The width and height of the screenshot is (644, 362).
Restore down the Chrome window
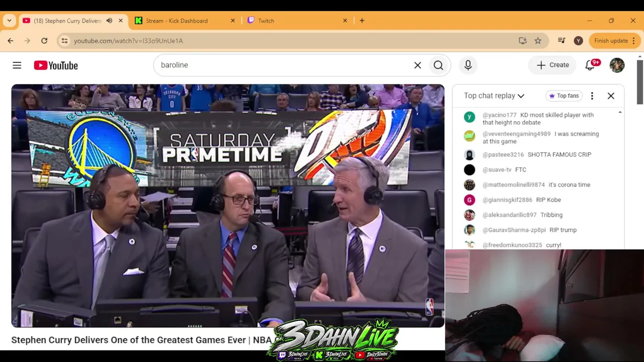(x=611, y=21)
